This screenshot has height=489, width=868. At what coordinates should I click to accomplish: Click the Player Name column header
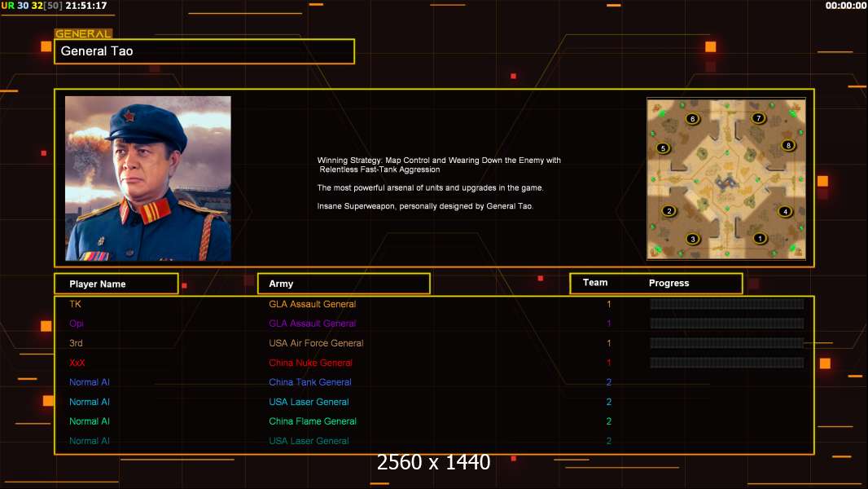[116, 284]
